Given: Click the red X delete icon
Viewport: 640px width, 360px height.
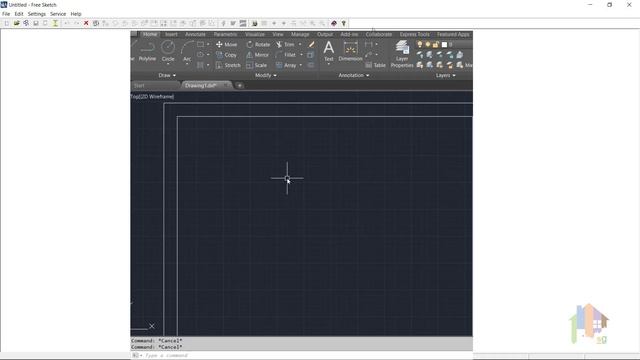Looking at the screenshot, I should click(86, 23).
